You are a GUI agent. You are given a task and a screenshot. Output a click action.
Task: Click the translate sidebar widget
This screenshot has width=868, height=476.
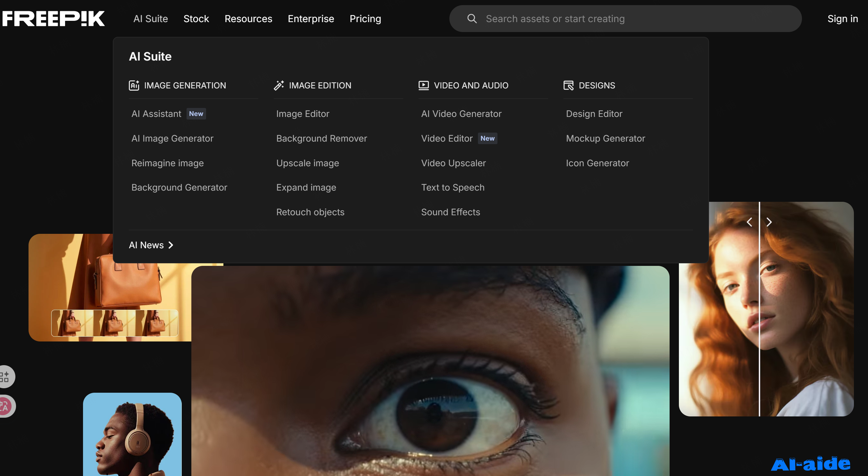(x=6, y=406)
